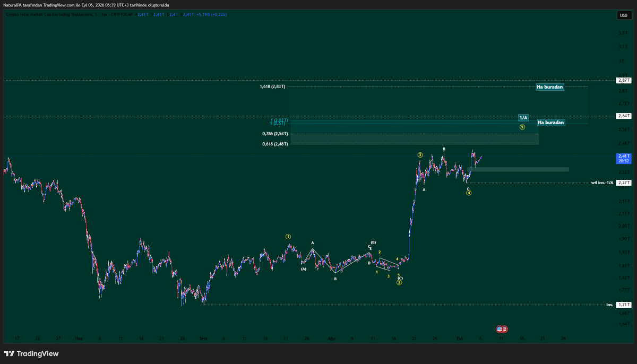The image size is (637, 364).
Task: Open the USD currency selector
Action: (623, 15)
